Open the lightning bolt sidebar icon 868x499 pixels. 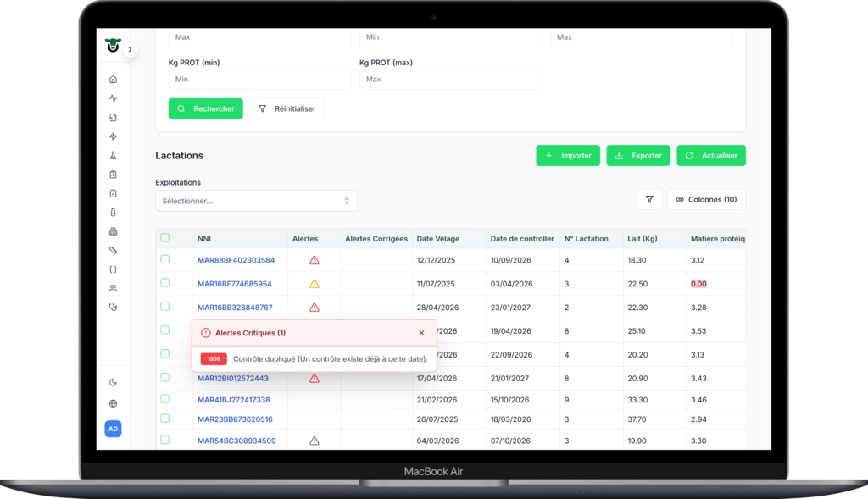click(x=113, y=136)
